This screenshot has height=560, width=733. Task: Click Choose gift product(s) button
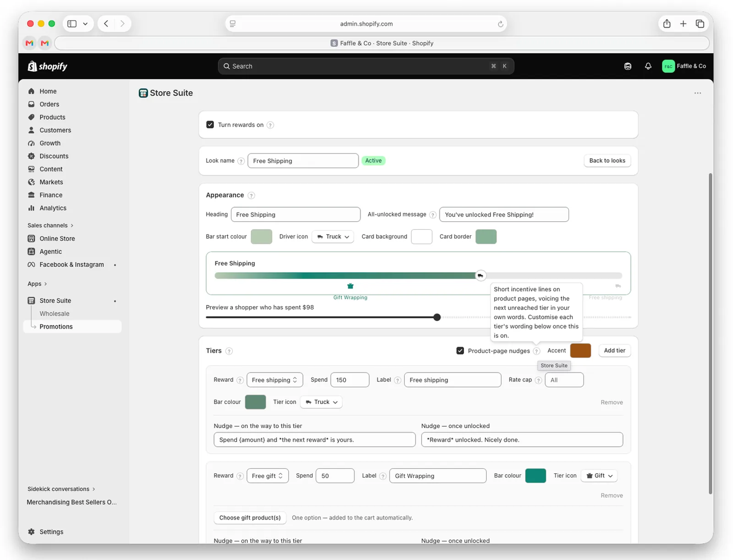coord(250,518)
